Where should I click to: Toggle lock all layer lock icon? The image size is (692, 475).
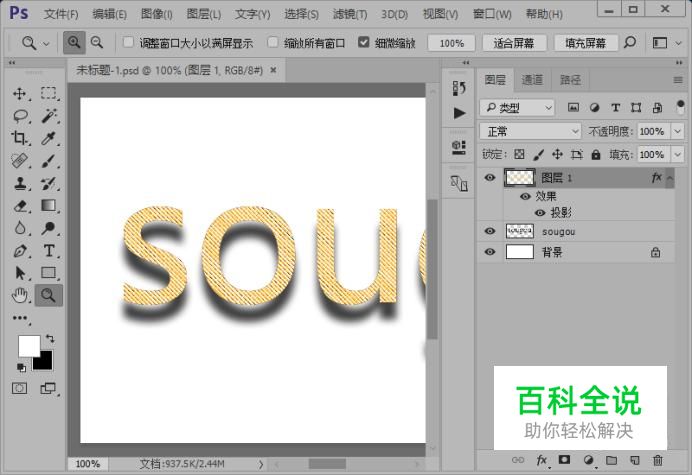596,155
